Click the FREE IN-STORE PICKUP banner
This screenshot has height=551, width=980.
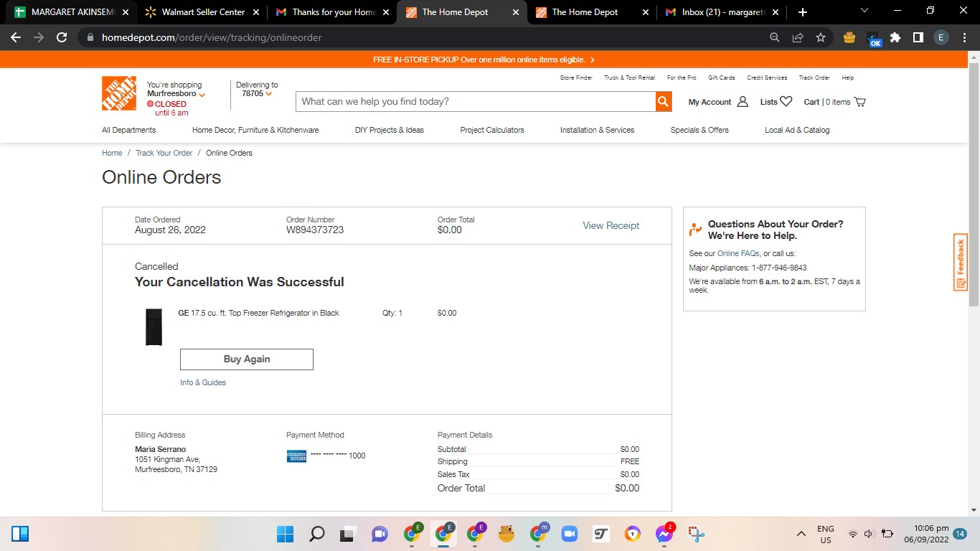484,60
